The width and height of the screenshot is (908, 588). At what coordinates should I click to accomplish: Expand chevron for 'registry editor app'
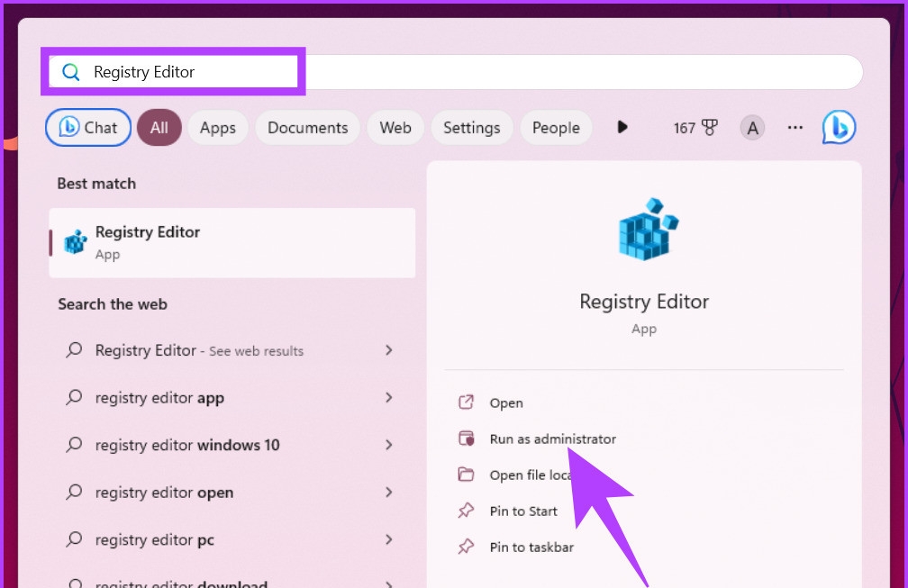click(x=388, y=398)
